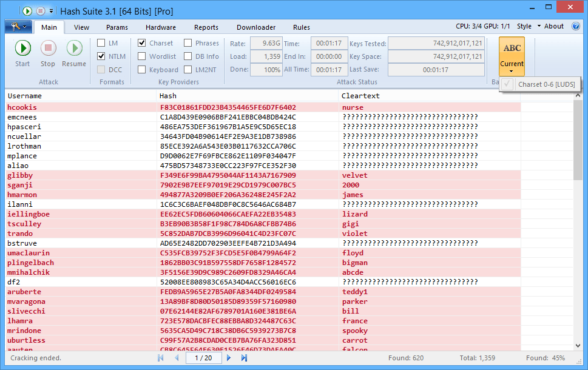The image size is (588, 370).
Task: Enable the Keyboard key provider
Action: coord(142,70)
